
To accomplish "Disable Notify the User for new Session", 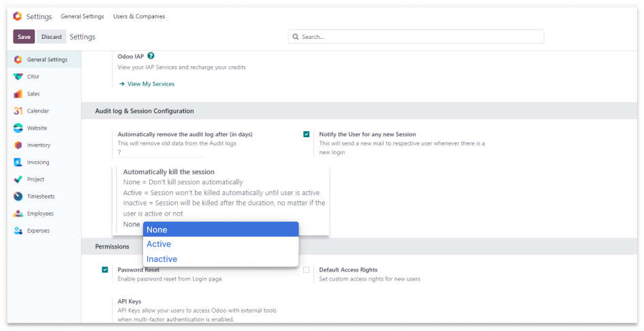I will (x=307, y=134).
